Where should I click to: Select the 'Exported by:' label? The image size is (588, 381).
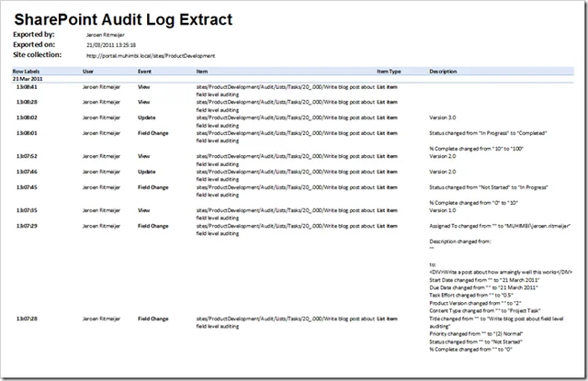coord(34,35)
